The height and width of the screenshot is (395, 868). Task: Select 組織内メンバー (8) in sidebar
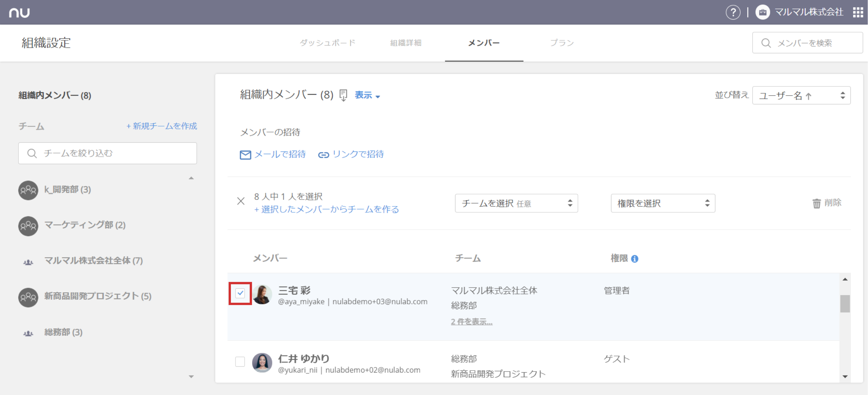click(x=55, y=96)
